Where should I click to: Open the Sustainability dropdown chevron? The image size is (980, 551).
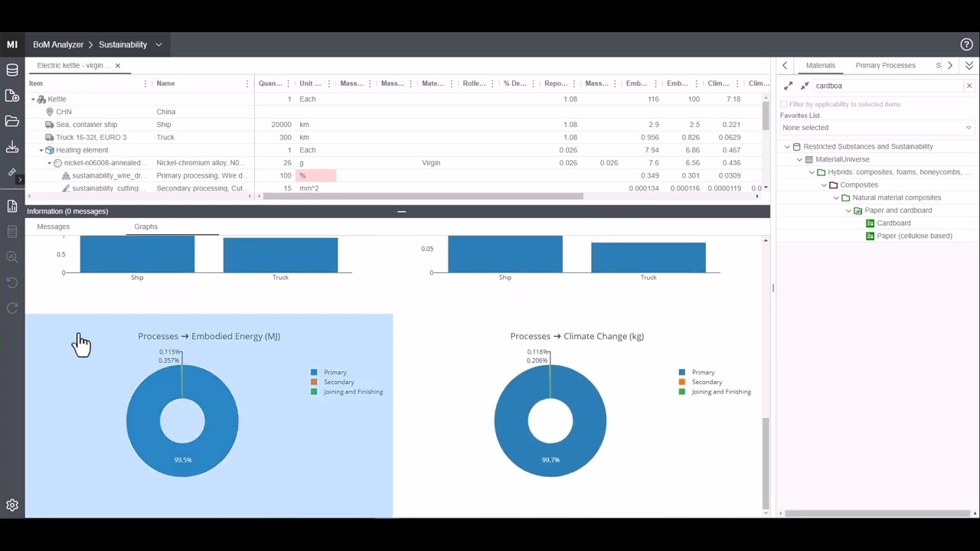[x=158, y=45]
